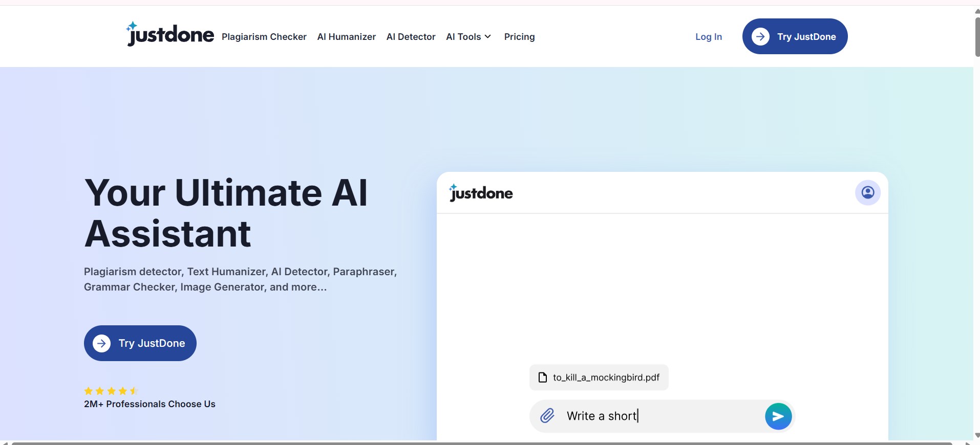Click the '2M+ Professionals Choose Us' text
The image size is (980, 445).
coord(150,404)
